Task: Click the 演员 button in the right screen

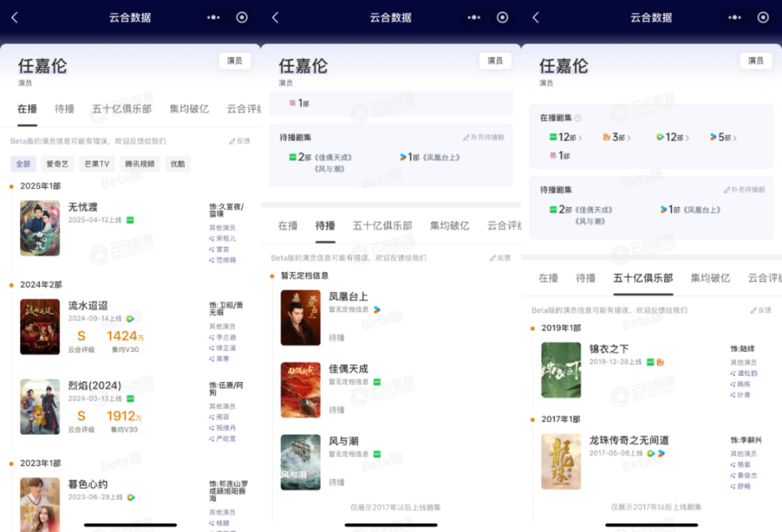Action: [x=756, y=61]
